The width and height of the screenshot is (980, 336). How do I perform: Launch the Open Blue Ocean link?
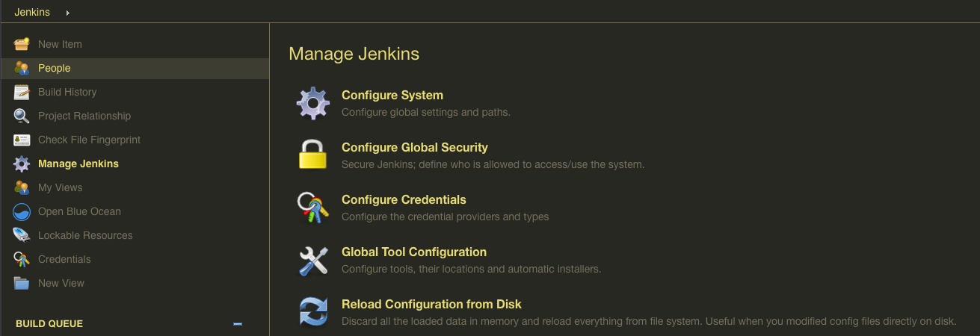click(x=79, y=211)
